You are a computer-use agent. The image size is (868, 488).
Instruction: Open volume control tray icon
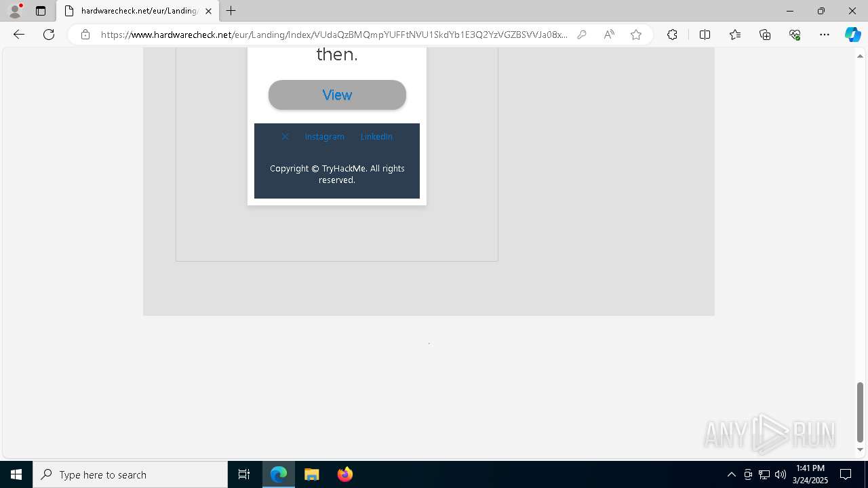click(x=781, y=474)
